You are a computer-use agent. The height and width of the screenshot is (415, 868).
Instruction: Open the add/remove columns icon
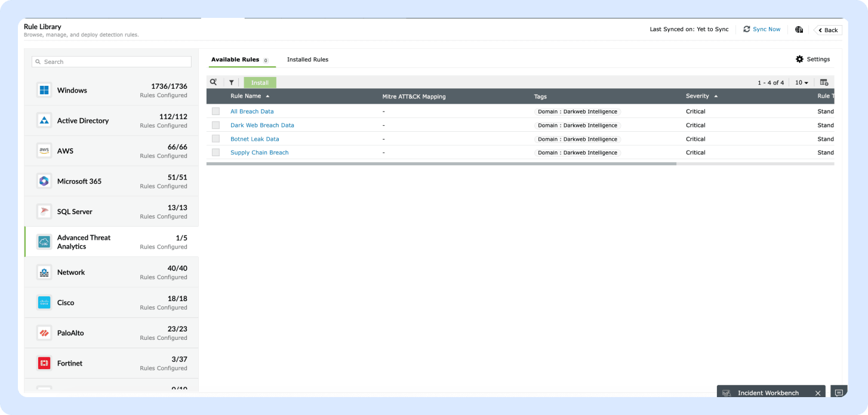[824, 82]
